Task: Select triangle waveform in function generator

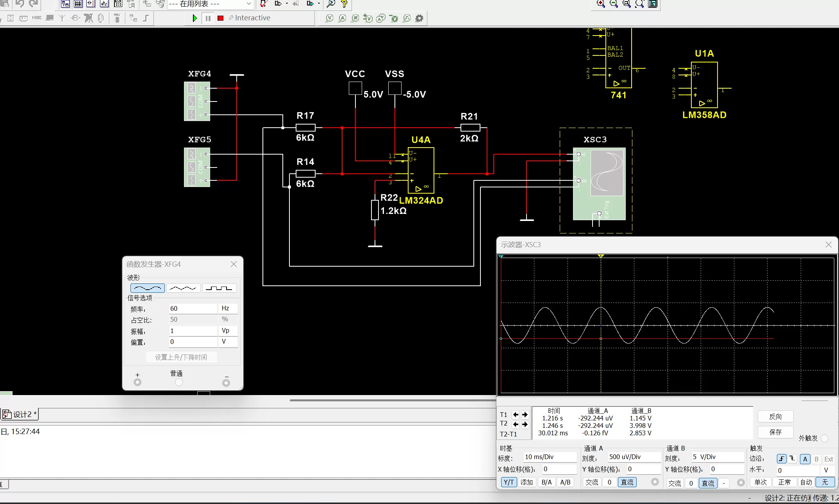Action: [x=183, y=288]
